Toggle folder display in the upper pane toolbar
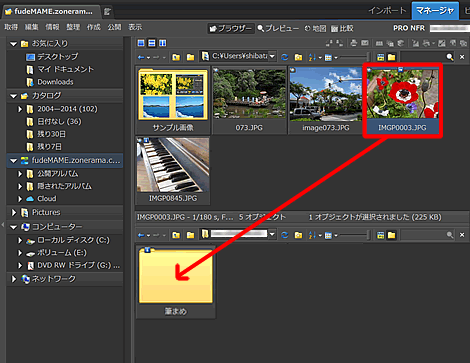The width and height of the screenshot is (470, 363). [x=391, y=57]
